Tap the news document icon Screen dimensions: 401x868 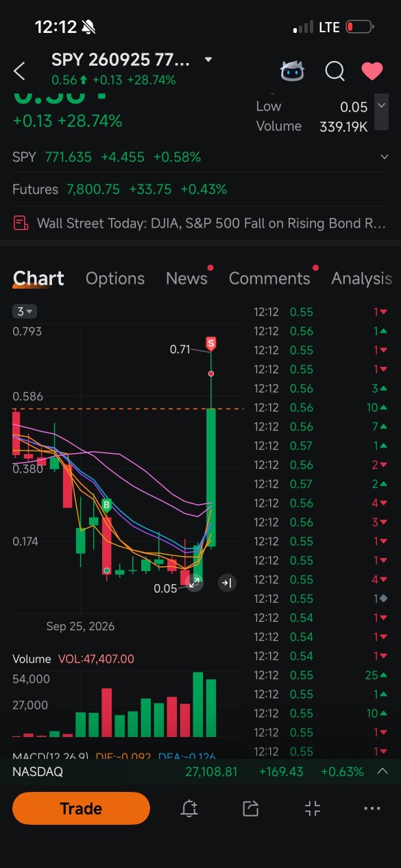tap(21, 223)
